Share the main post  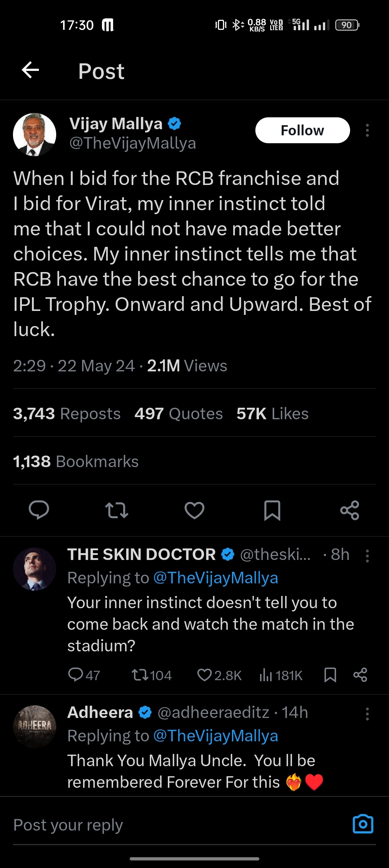point(350,510)
